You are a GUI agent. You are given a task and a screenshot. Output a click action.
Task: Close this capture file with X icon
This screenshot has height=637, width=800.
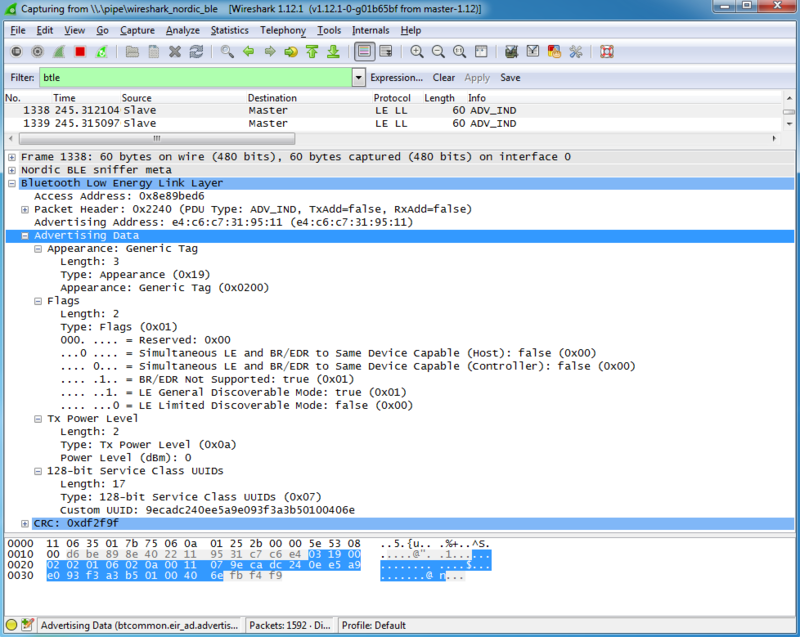point(175,52)
